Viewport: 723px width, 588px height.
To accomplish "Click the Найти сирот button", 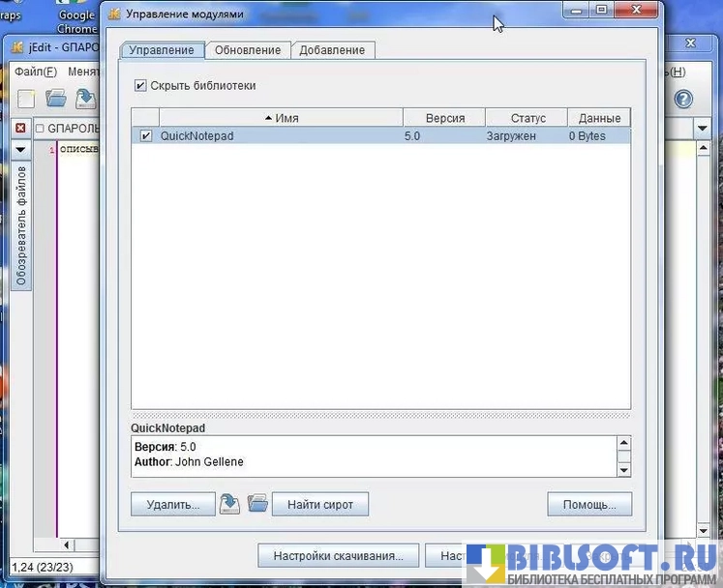I will (320, 504).
